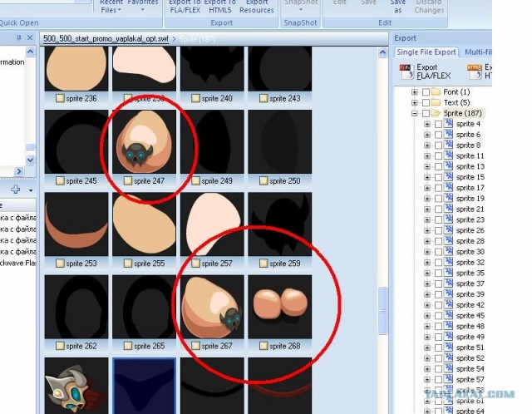The image size is (532, 414).
Task: Click the blue plus add icon
Action: pos(16,190)
